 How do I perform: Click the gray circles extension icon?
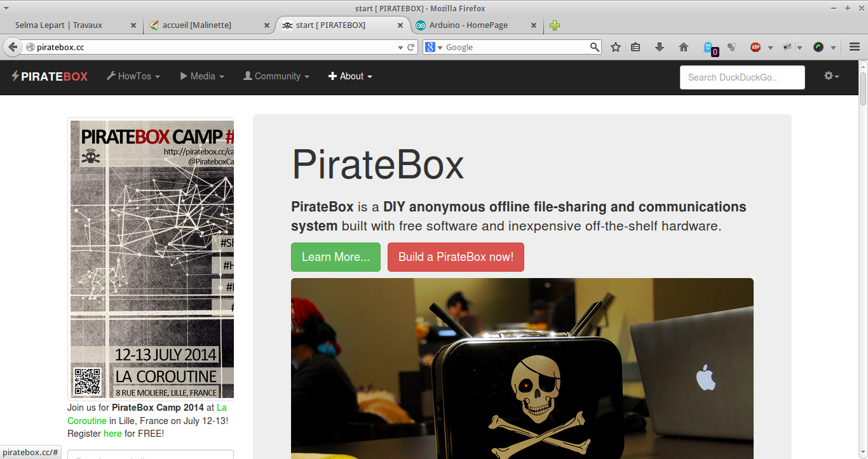[731, 47]
